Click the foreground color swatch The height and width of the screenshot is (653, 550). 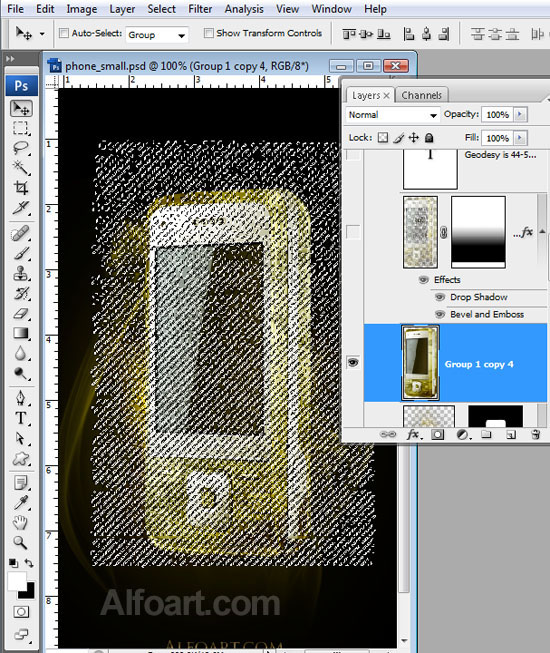pyautogui.click(x=16, y=581)
